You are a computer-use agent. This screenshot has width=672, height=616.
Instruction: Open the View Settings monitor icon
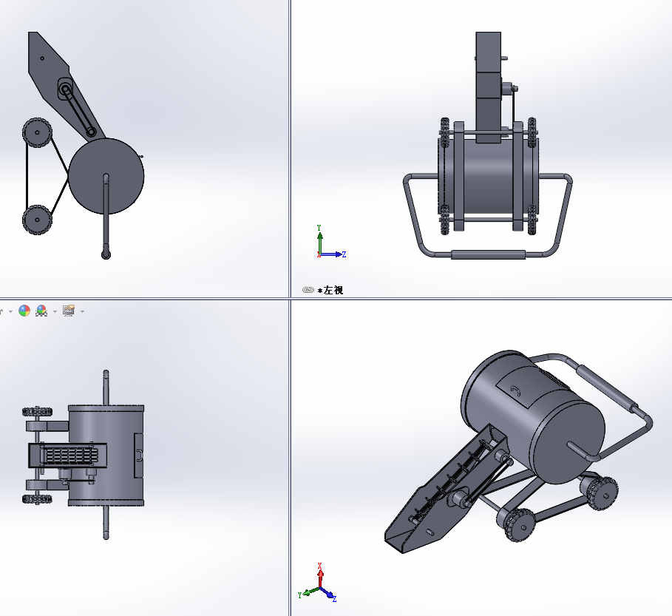click(x=69, y=311)
